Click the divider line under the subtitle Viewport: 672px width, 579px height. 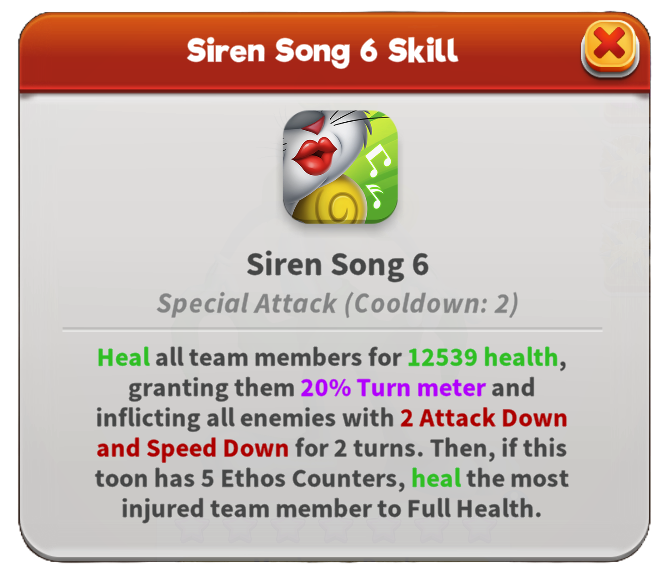click(332, 330)
